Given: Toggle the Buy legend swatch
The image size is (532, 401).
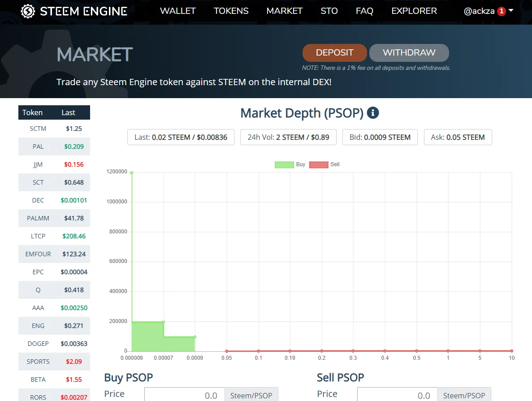Looking at the screenshot, I should point(284,164).
